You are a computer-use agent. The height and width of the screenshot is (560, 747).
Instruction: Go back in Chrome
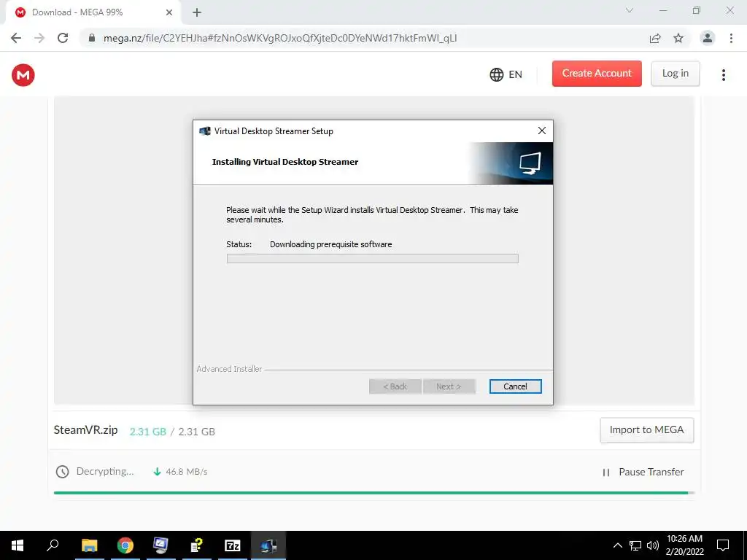pos(16,38)
